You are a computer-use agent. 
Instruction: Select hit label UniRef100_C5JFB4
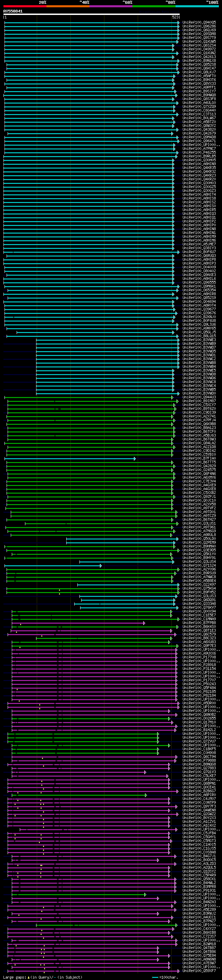(x=199, y=833)
